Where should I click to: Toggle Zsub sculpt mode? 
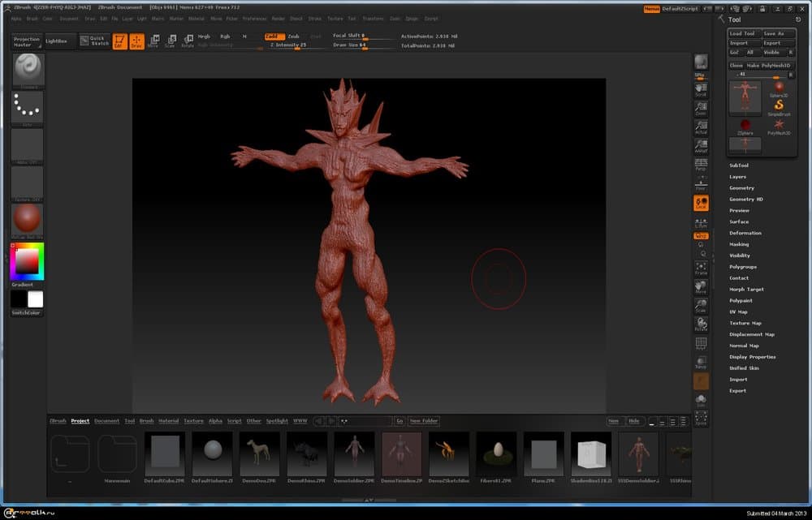(293, 37)
